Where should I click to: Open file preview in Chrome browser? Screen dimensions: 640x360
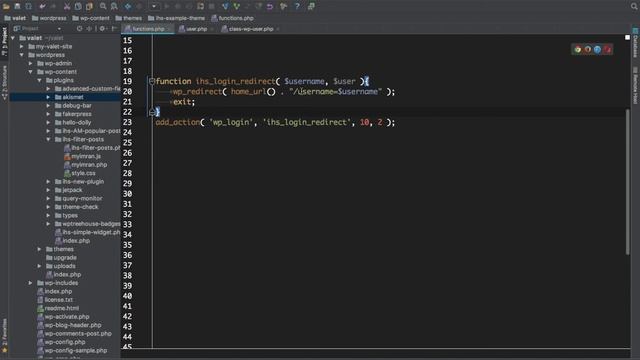point(578,49)
